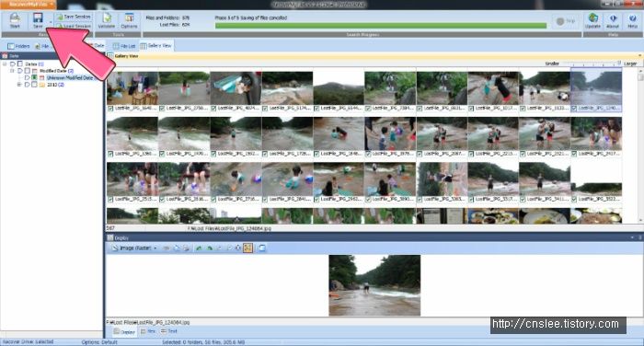Toggle the Unknown Modified Date checkbox

(x=35, y=77)
